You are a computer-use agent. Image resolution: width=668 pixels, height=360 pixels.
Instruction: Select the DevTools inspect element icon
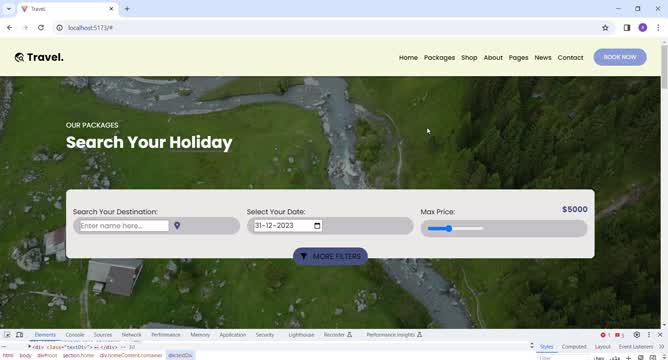pyautogui.click(x=7, y=335)
